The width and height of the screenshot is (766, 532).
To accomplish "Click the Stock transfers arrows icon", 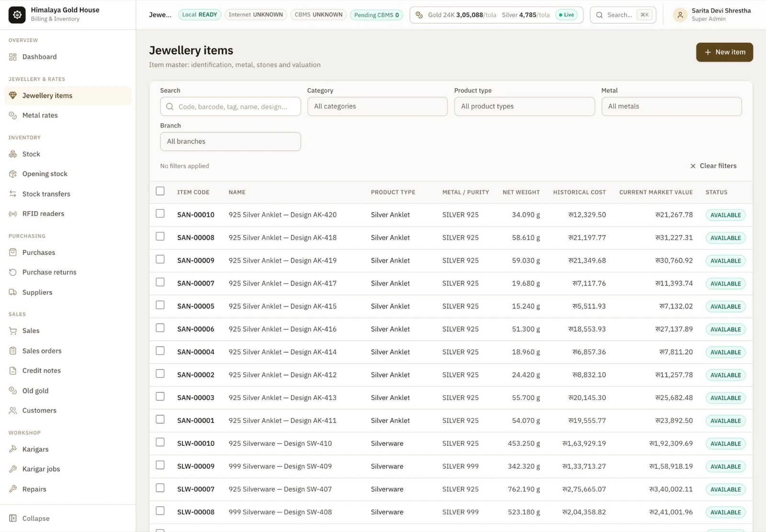I will (13, 194).
